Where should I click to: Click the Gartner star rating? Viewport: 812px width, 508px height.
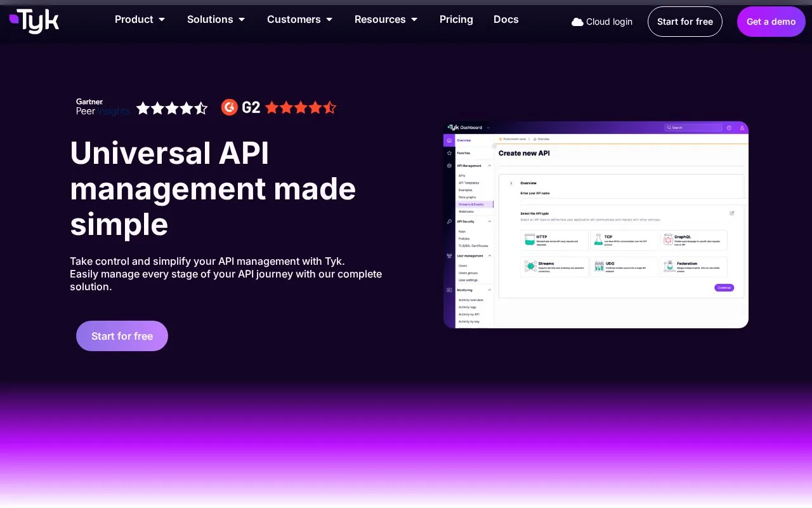pos(172,108)
